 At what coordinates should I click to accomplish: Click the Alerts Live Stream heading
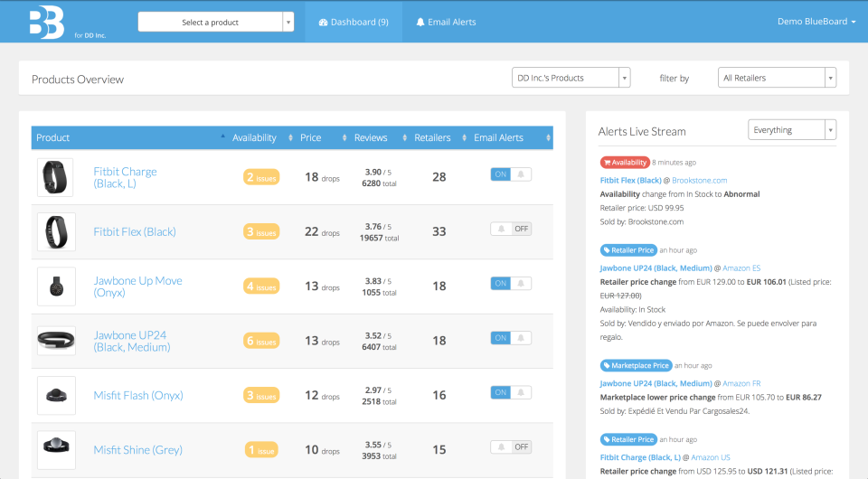(x=642, y=132)
